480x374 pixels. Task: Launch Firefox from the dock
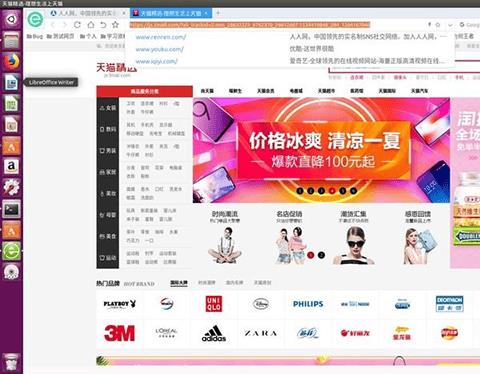pos(11,61)
